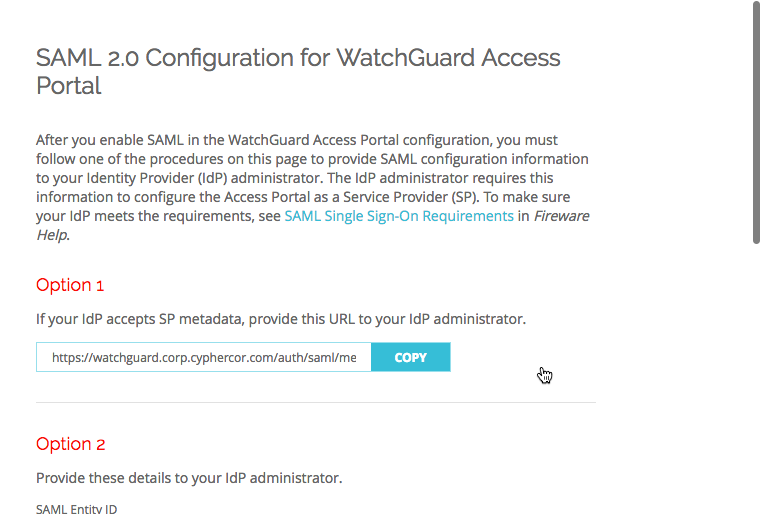Click the italic Fireware Help text
762x514 pixels.
561,216
